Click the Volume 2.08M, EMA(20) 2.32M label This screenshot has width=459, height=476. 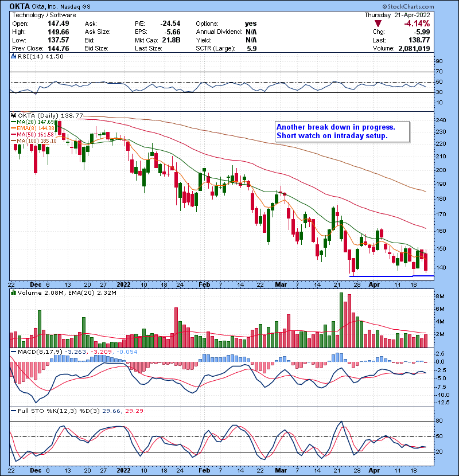(67, 292)
